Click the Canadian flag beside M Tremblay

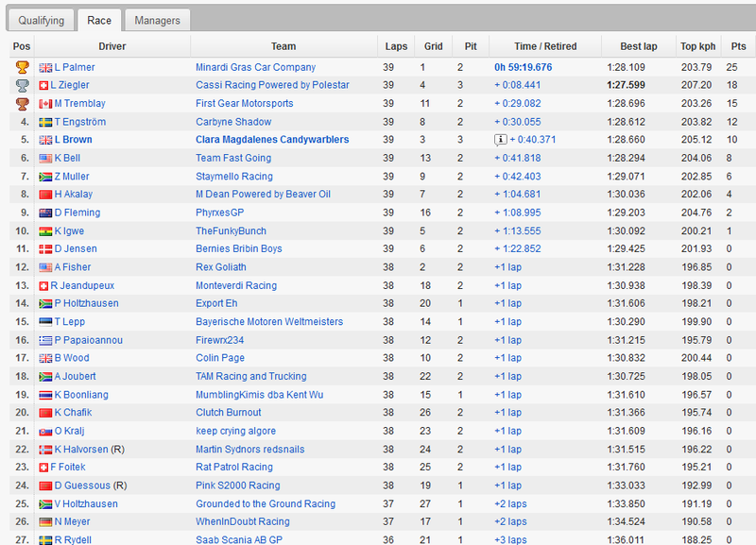pos(45,104)
